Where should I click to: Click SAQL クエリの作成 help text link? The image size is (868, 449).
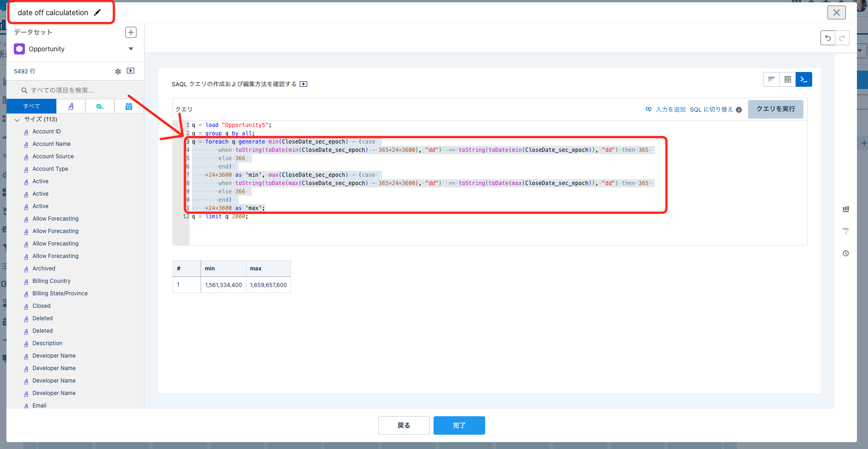(x=234, y=84)
